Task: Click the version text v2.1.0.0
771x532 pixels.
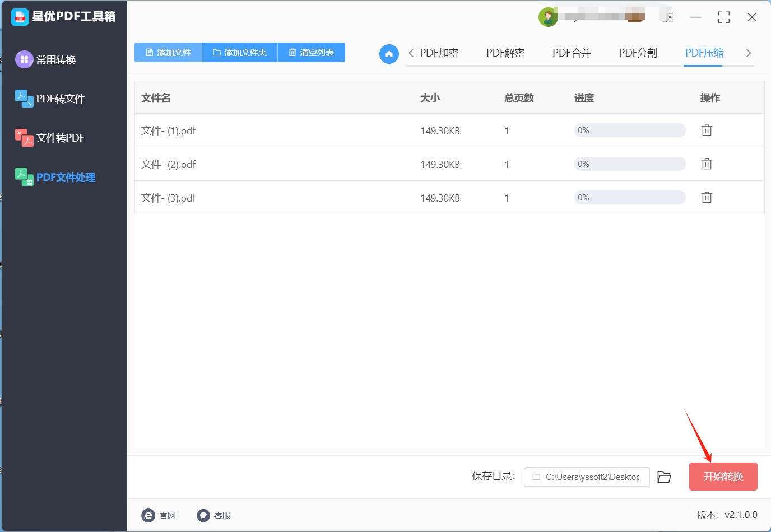Action: click(741, 515)
